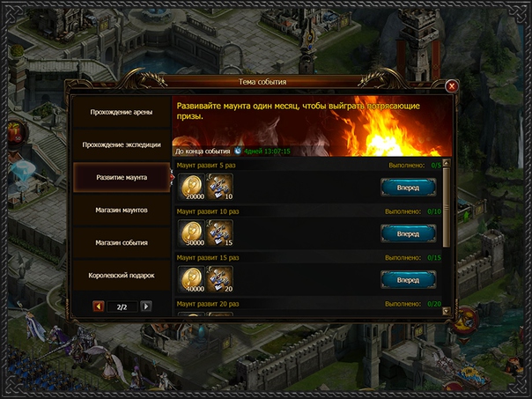532x399 pixels.
Task: Go to next page with right arrow
Action: click(146, 307)
